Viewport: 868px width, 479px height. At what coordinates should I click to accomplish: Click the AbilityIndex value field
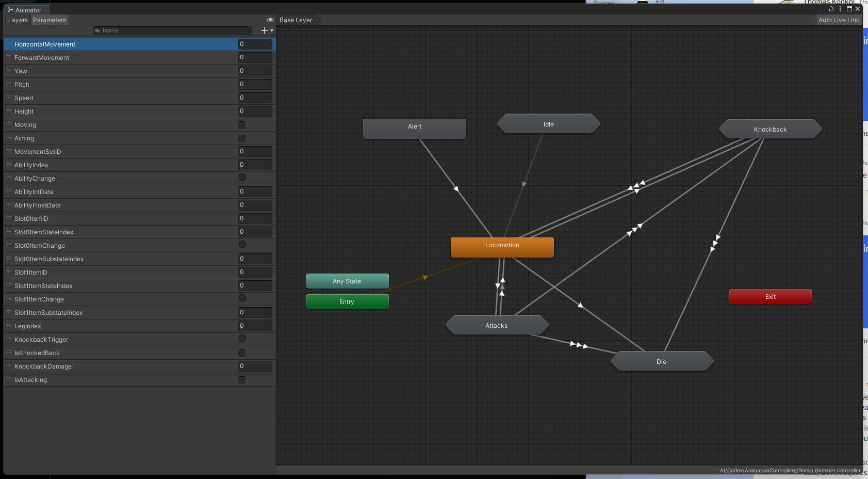255,165
